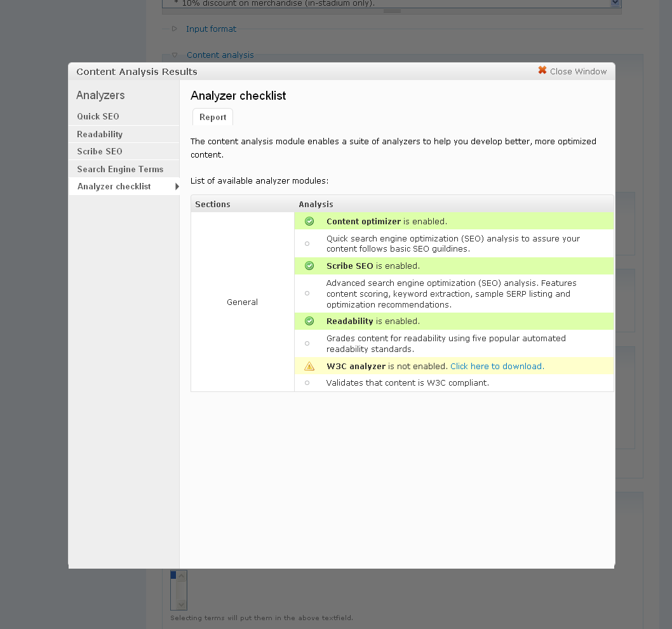Click the Content Analysis Results title

(x=137, y=72)
